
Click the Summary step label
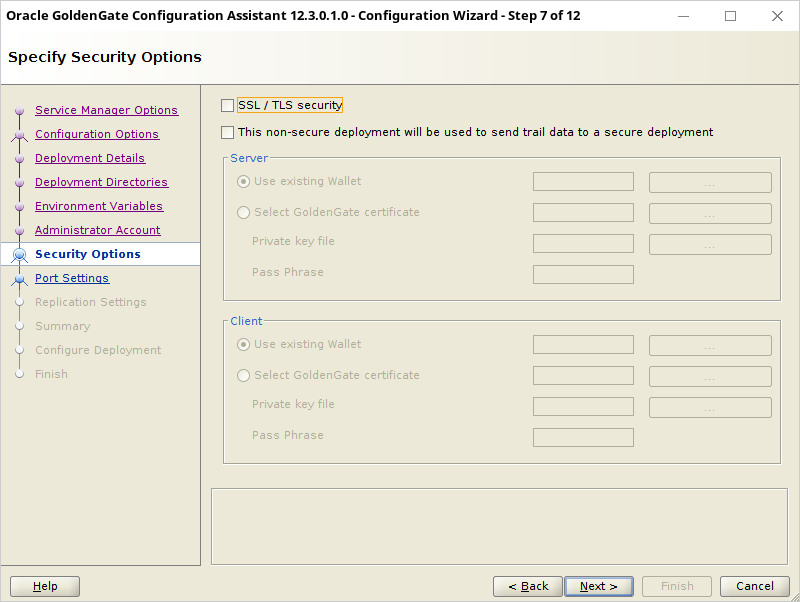[63, 326]
